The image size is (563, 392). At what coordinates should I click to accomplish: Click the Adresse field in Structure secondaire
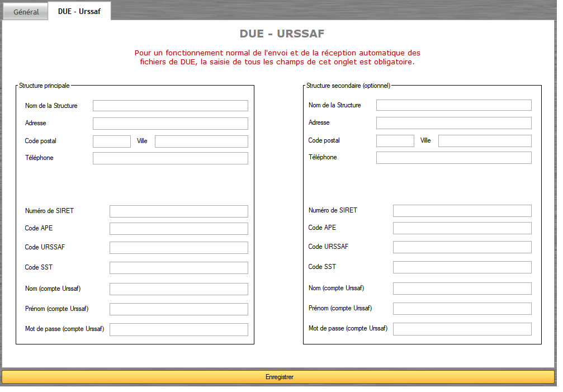point(454,123)
